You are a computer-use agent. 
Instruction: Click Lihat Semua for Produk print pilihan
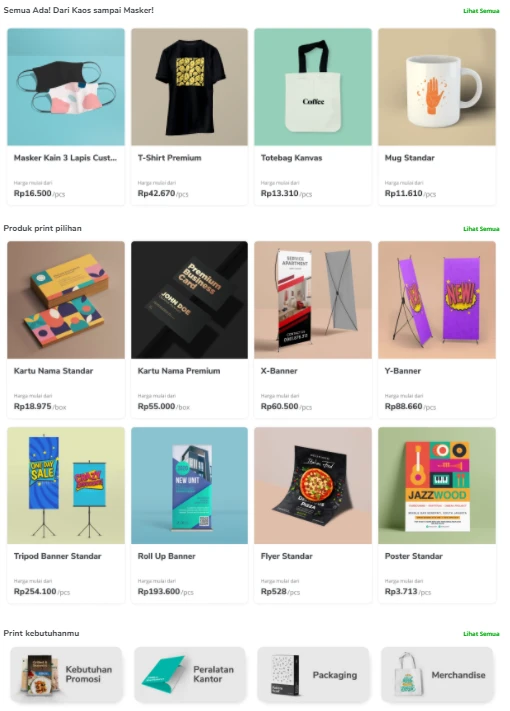coord(481,229)
